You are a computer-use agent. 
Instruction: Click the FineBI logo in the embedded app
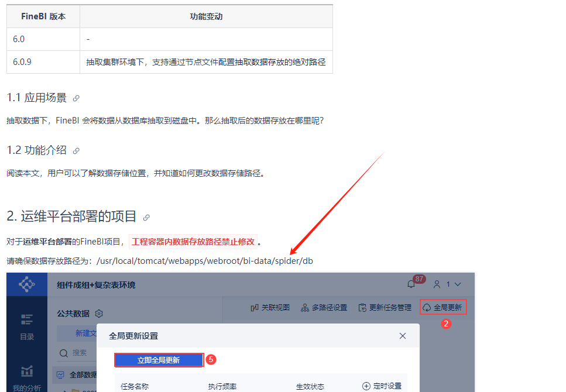[x=27, y=284]
